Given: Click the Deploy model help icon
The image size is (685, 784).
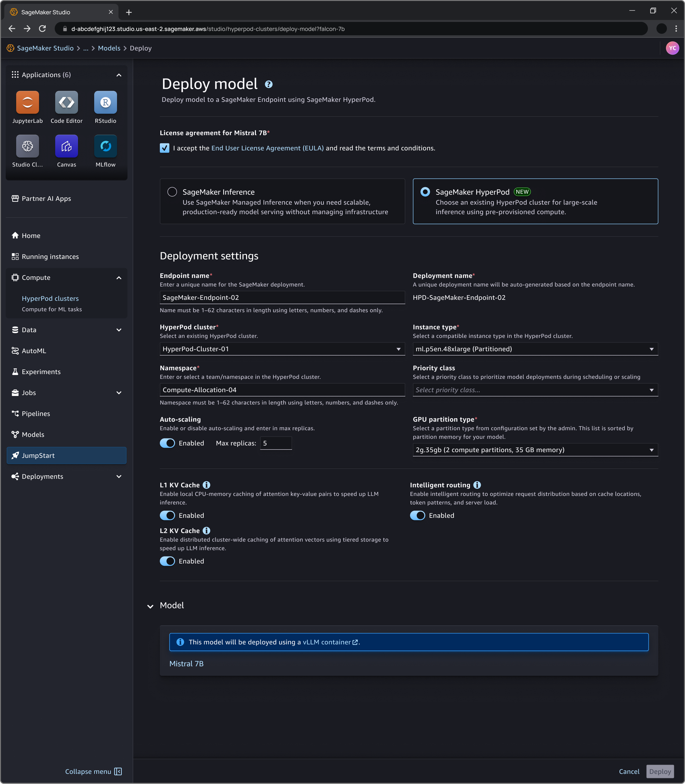Looking at the screenshot, I should 269,84.
